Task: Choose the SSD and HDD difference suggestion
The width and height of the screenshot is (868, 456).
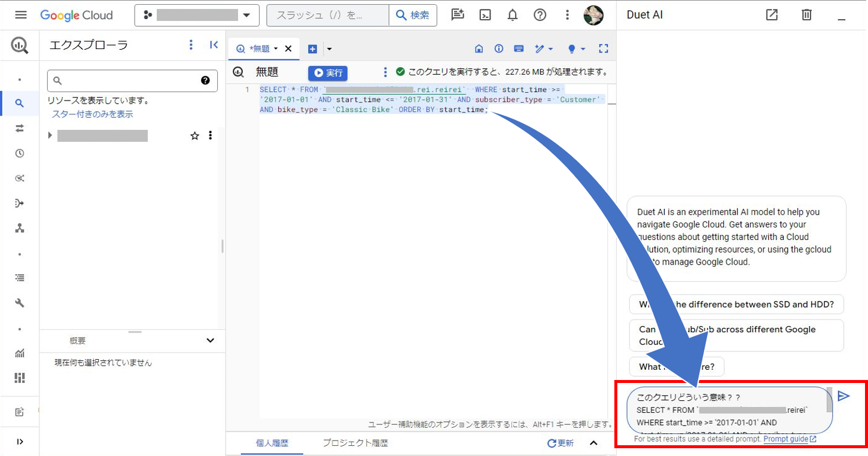Action: tap(736, 304)
